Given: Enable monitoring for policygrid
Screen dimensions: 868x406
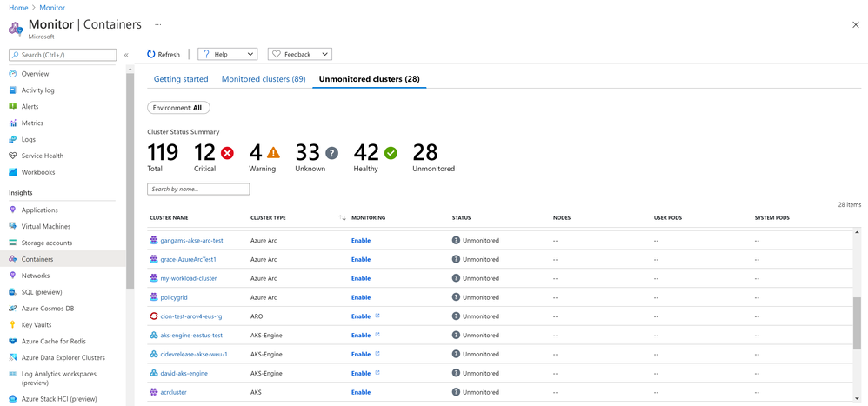Looking at the screenshot, I should (361, 297).
